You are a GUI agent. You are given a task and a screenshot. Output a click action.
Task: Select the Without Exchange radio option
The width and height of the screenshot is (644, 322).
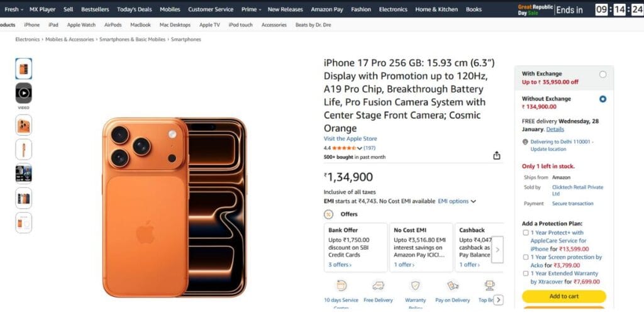pyautogui.click(x=602, y=99)
